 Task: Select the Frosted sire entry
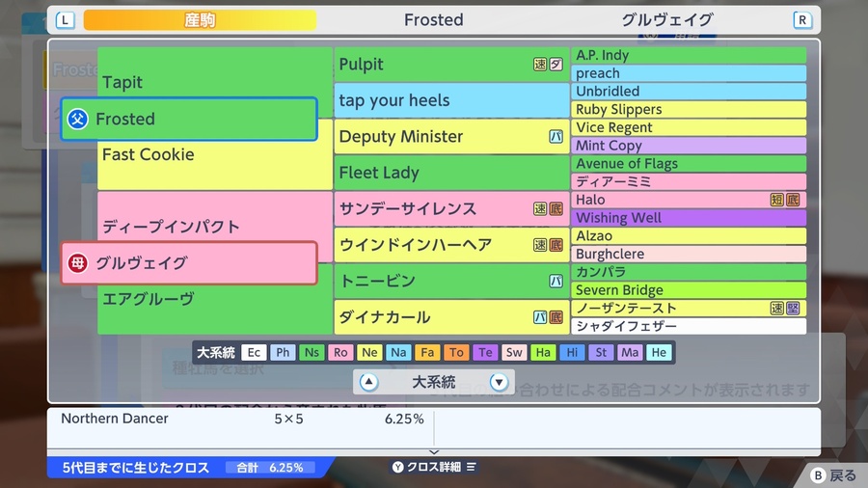pos(189,119)
